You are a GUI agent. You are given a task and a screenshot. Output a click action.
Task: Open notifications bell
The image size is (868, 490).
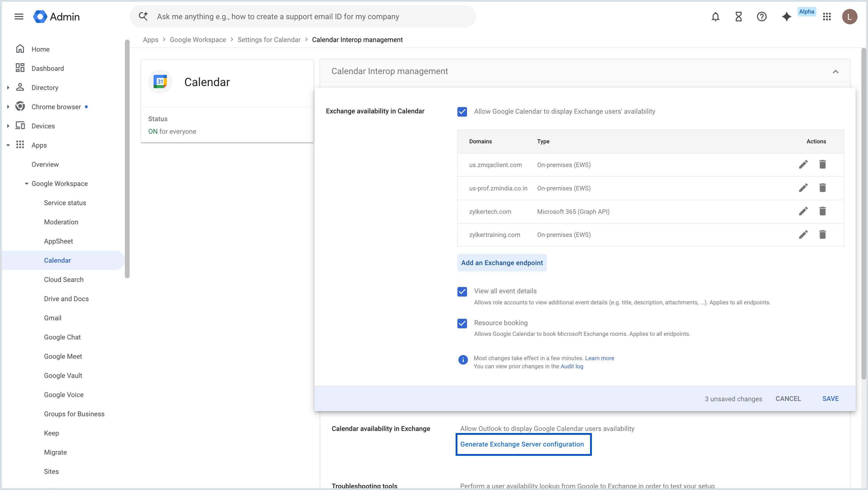(715, 16)
